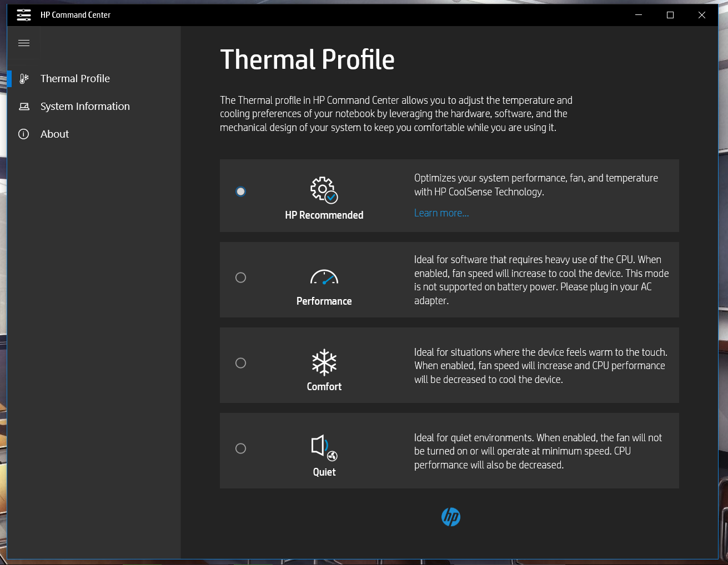Select the Performance radio button
Screen dimensions: 728x565
240,278
